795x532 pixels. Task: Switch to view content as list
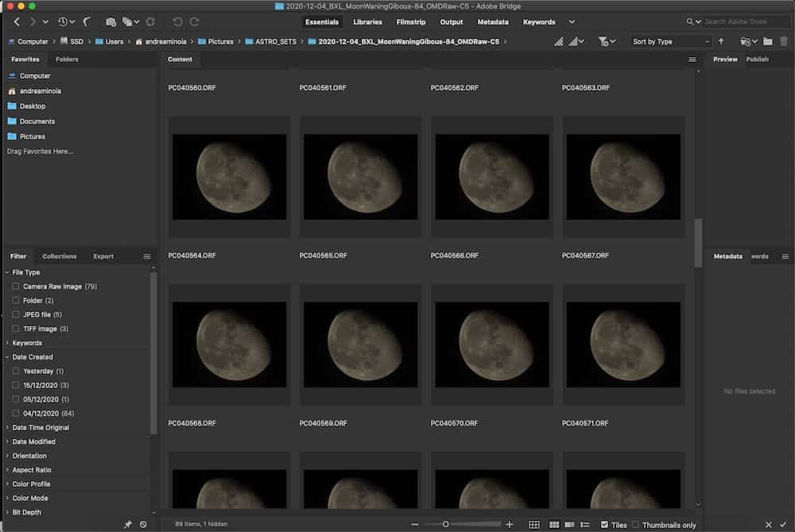(x=584, y=524)
